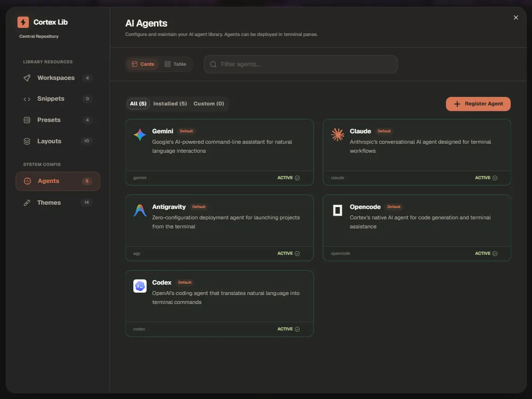Open the Codex agent card title

(x=162, y=283)
